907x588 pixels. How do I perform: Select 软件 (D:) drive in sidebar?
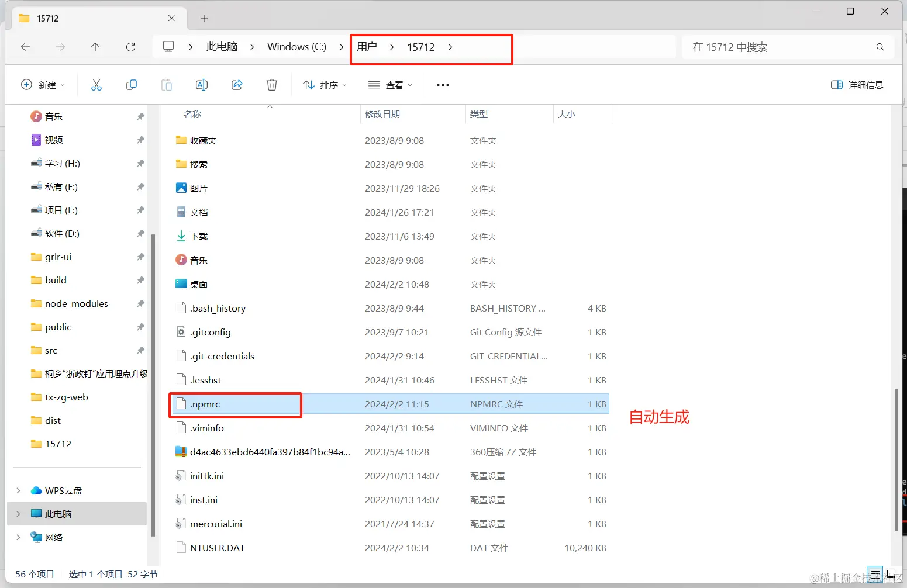click(x=62, y=233)
